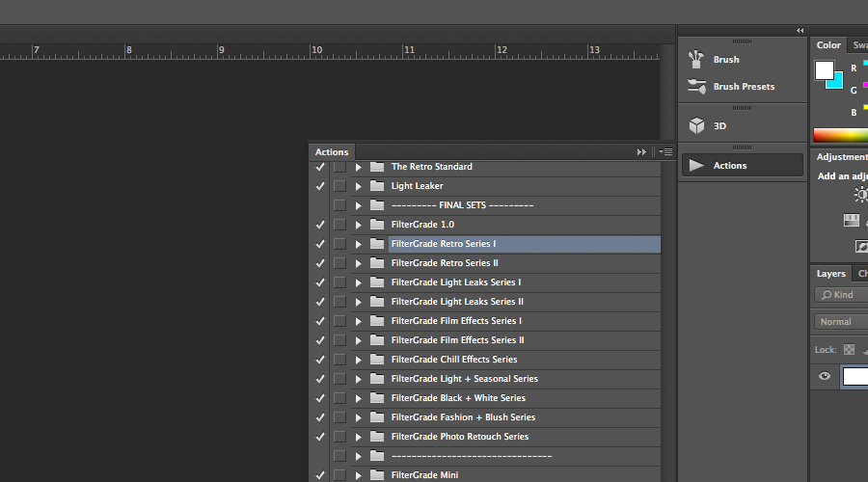Expand FilterGrade Retro Series I set

tap(358, 244)
